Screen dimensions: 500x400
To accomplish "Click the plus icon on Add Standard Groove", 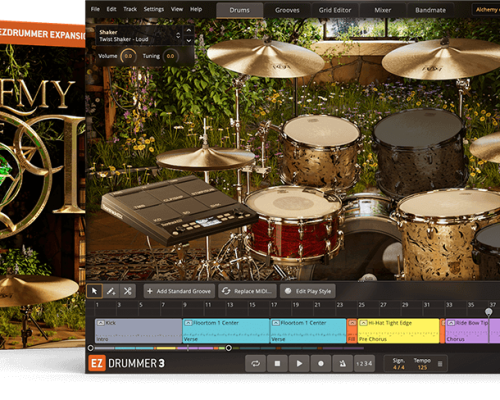I will (x=150, y=291).
